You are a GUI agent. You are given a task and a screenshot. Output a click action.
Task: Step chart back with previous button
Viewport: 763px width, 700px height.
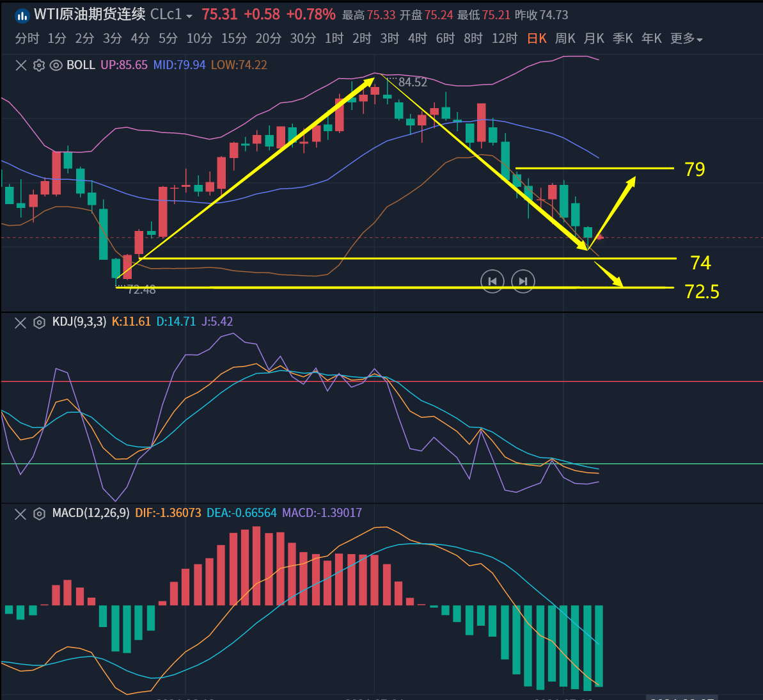[492, 281]
